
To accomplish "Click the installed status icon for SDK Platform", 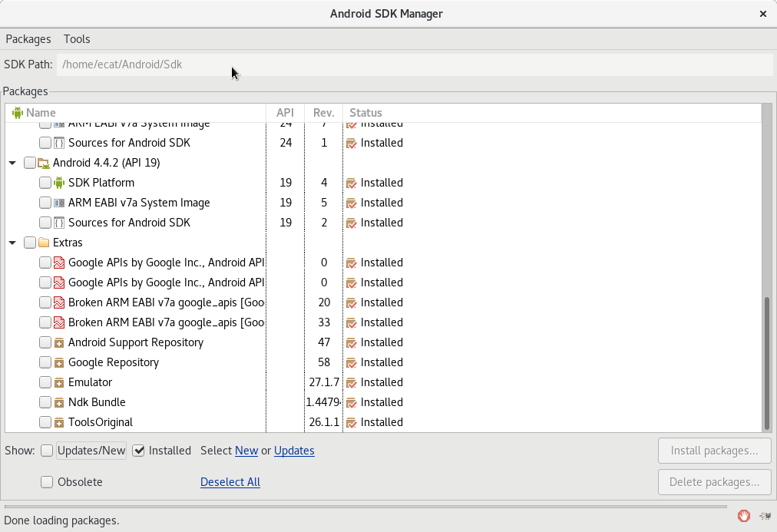I will pos(352,183).
